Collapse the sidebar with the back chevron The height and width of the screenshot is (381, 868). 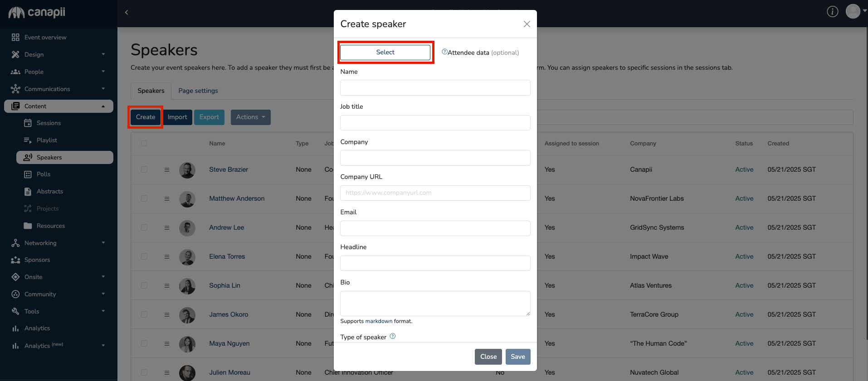[127, 12]
